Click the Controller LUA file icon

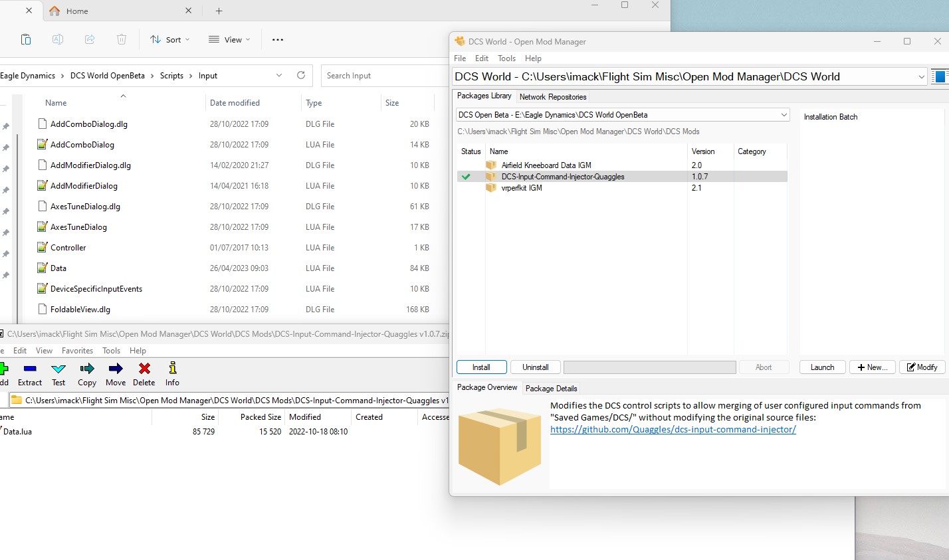(x=43, y=247)
